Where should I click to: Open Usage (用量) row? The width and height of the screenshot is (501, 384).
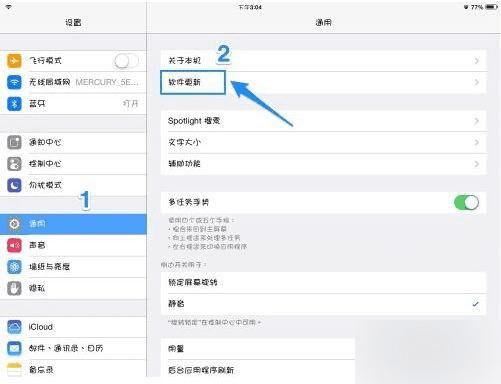[258, 349]
